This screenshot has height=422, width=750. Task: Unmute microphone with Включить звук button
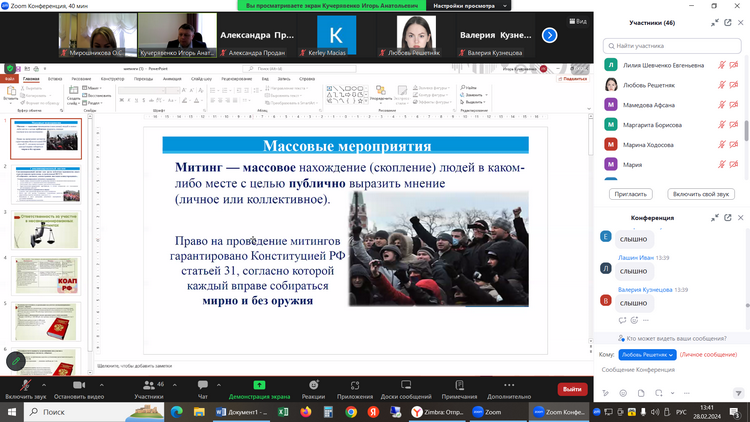tap(26, 385)
